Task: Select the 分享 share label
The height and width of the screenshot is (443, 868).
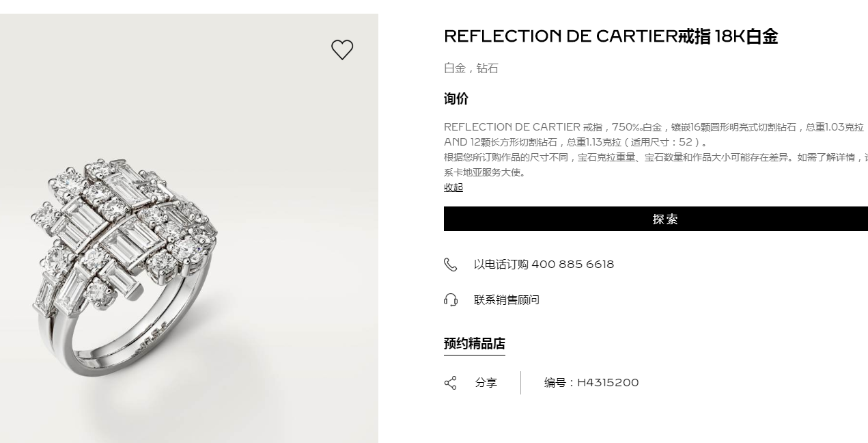Action: coord(486,383)
